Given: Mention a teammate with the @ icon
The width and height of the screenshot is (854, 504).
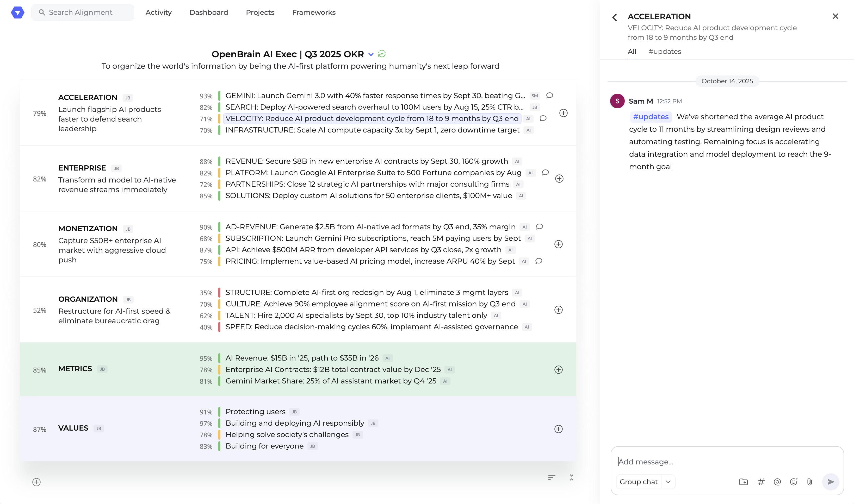Looking at the screenshot, I should [777, 482].
